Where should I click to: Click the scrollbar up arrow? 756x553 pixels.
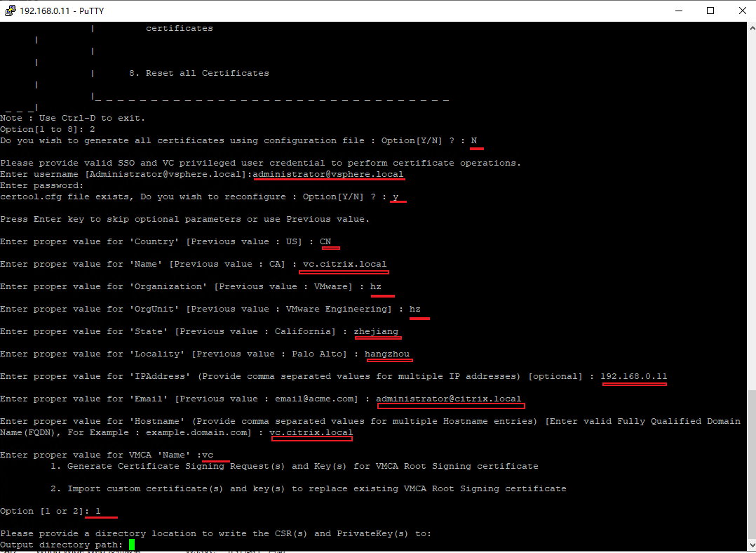pyautogui.click(x=750, y=27)
